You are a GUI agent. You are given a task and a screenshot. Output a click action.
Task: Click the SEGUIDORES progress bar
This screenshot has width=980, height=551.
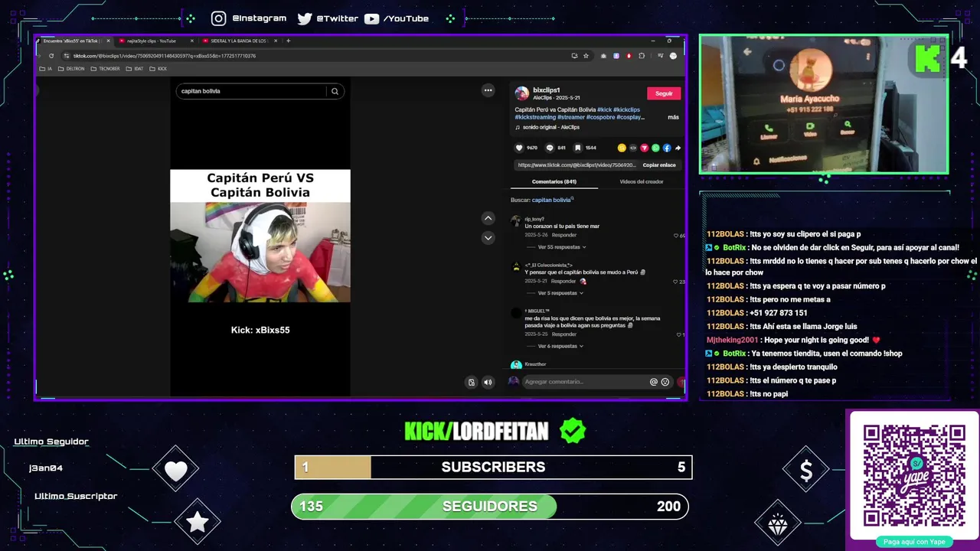click(x=490, y=506)
